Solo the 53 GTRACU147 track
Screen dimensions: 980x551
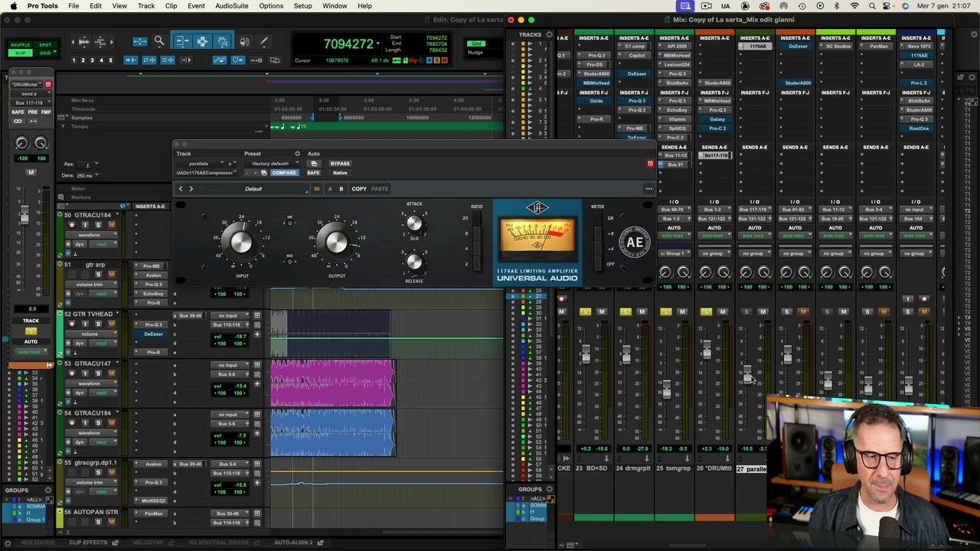click(98, 373)
